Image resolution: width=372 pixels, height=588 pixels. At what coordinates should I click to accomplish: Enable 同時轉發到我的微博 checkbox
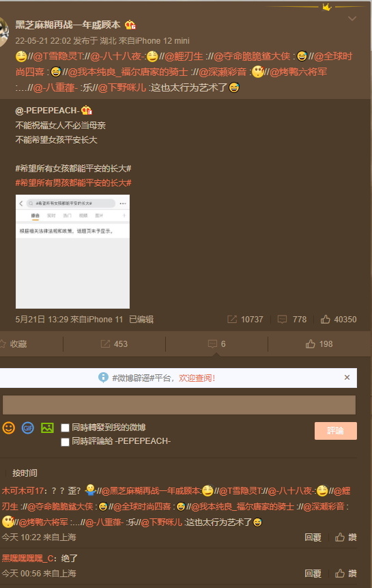65,428
